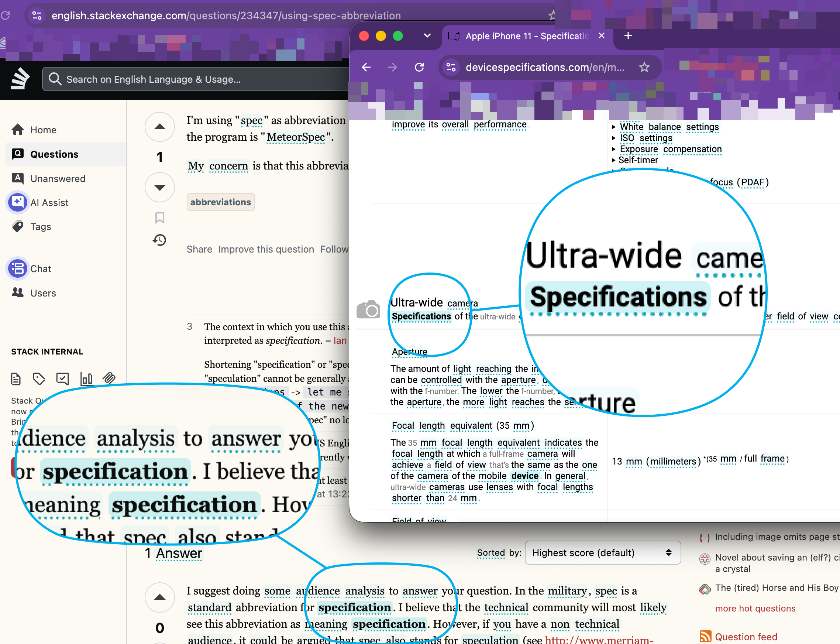Click the Tags label icon in the sidebar
This screenshot has width=840, height=644.
(18, 226)
